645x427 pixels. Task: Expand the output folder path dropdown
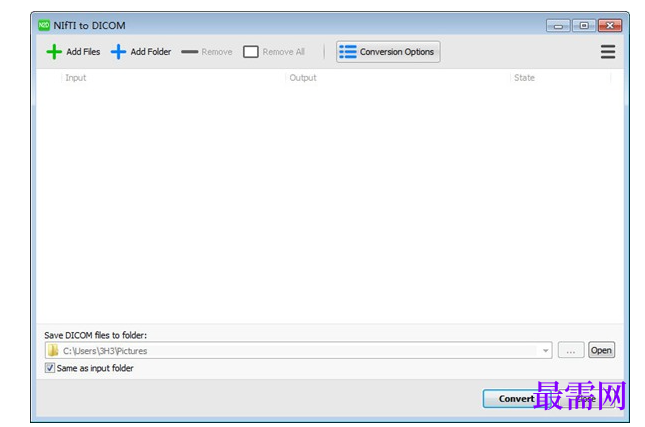pyautogui.click(x=545, y=350)
